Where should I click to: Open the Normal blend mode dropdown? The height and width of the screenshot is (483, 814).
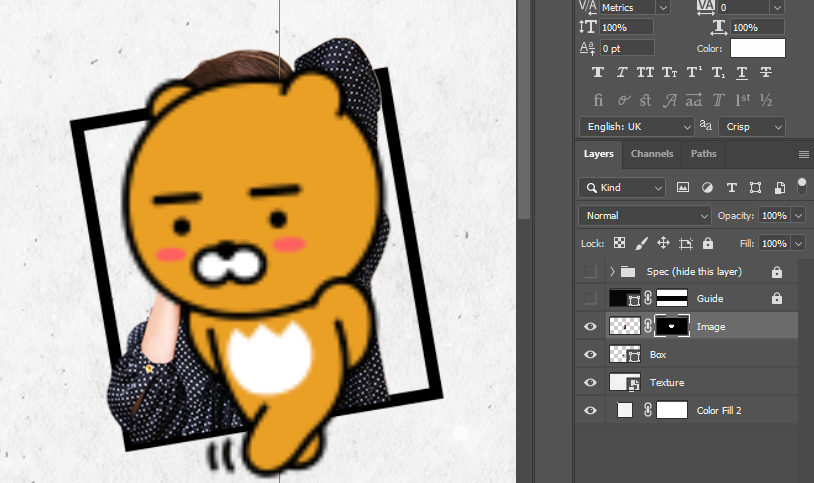click(644, 216)
